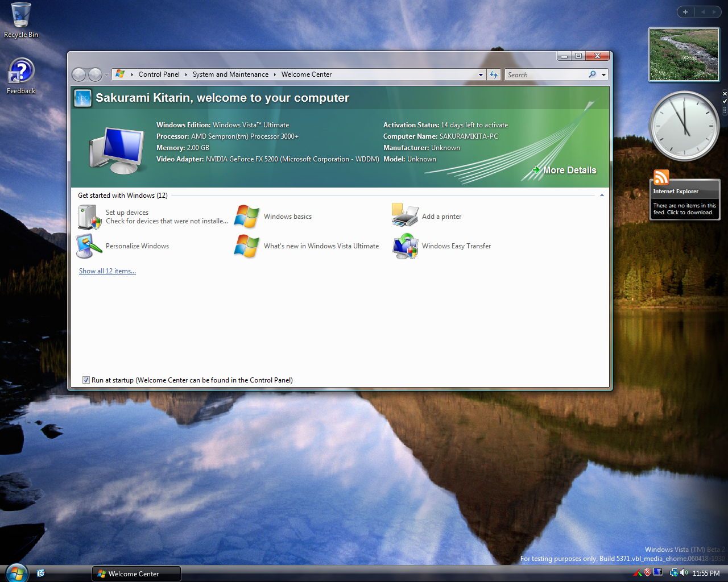The height and width of the screenshot is (582, 728).
Task: Open Set up devices item
Action: pos(127,213)
